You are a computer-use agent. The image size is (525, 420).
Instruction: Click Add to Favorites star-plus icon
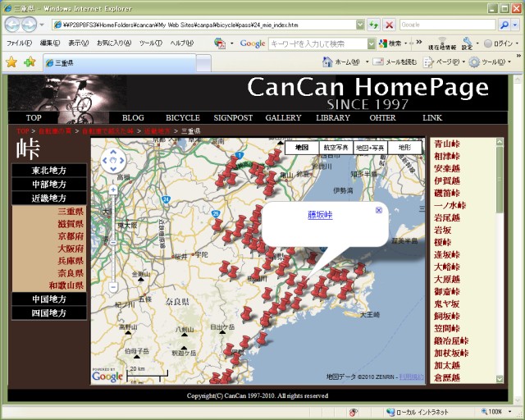(30, 62)
